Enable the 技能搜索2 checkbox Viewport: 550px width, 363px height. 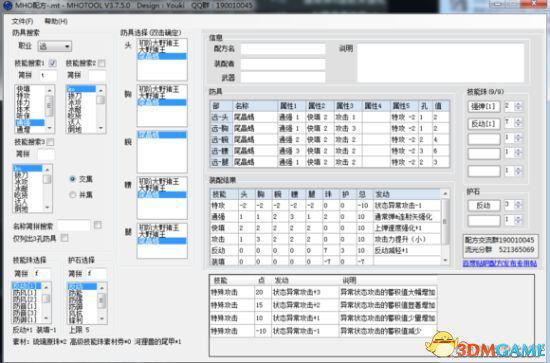coord(101,63)
